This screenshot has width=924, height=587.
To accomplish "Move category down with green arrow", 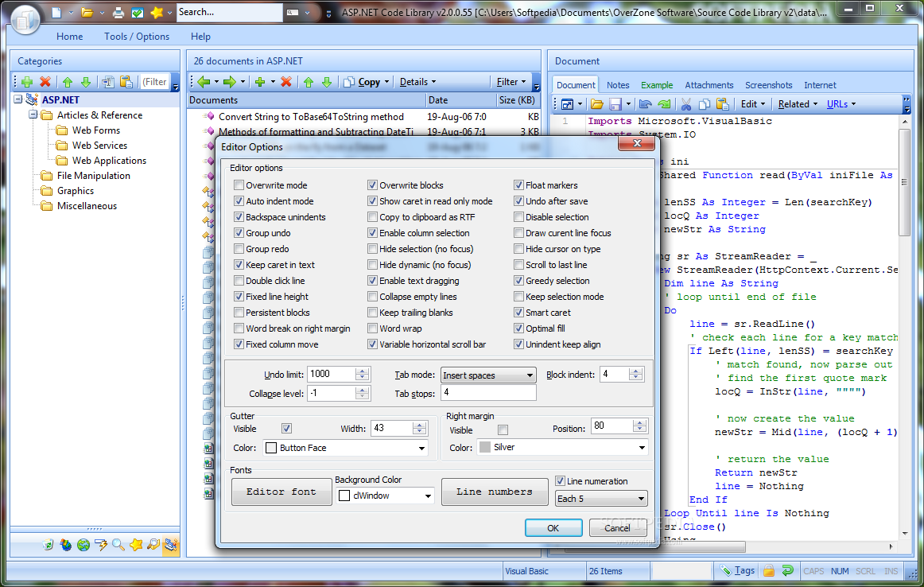I will tap(85, 82).
